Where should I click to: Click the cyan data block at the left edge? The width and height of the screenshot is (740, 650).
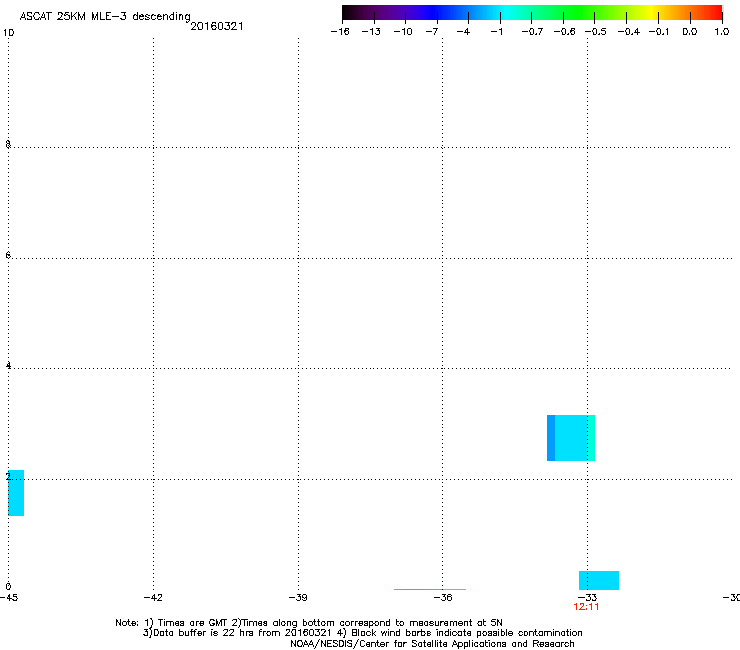pos(16,493)
